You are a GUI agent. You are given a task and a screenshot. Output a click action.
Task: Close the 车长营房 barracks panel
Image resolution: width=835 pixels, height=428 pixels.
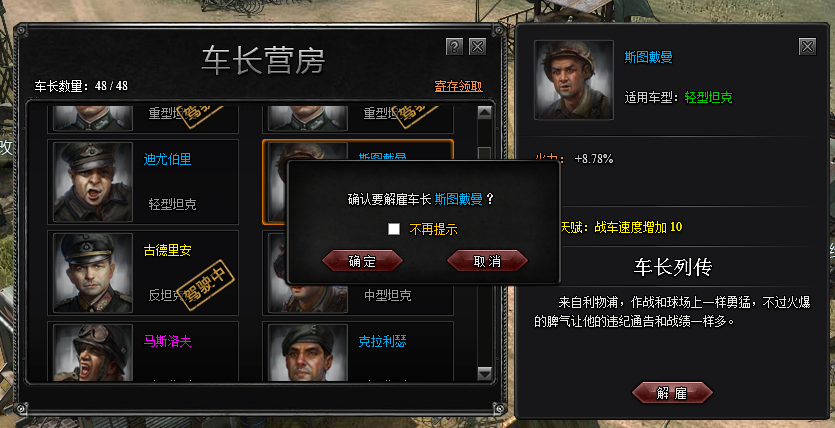[477, 47]
